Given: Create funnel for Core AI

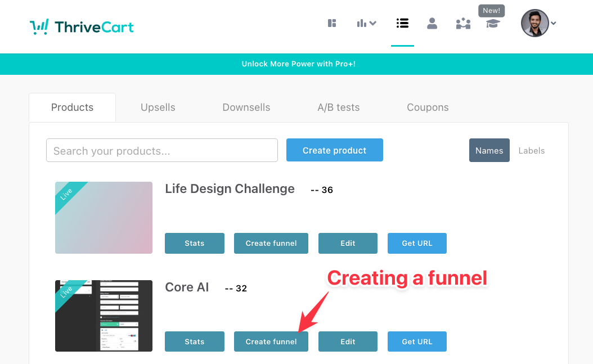Looking at the screenshot, I should [271, 341].
